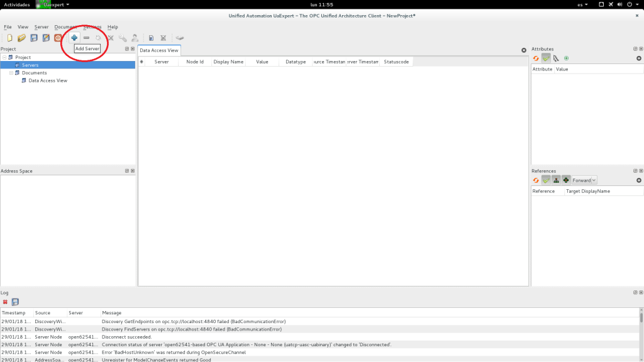Sort by the Datatype column header
Screen dimensions: 644x362
(296, 62)
